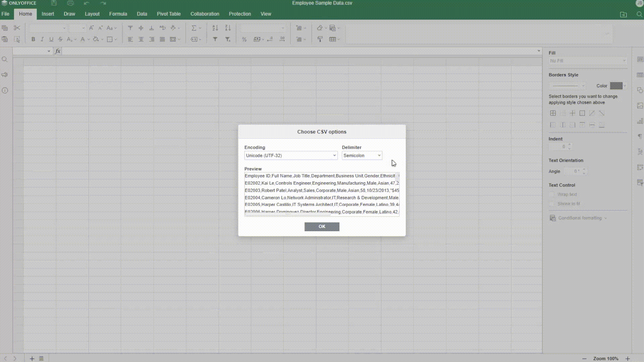The width and height of the screenshot is (644, 362).
Task: Open the fill color bucket dropdown
Action: click(x=102, y=39)
